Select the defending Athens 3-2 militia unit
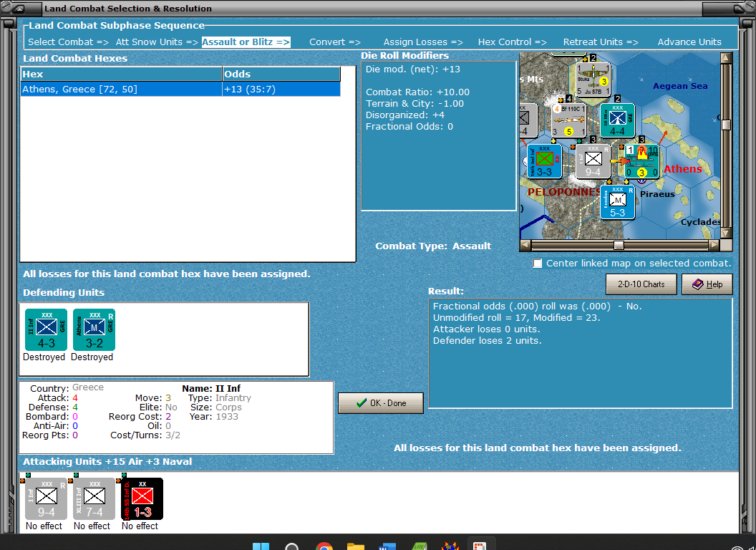Viewport: 756px width, 550px height. (x=94, y=330)
